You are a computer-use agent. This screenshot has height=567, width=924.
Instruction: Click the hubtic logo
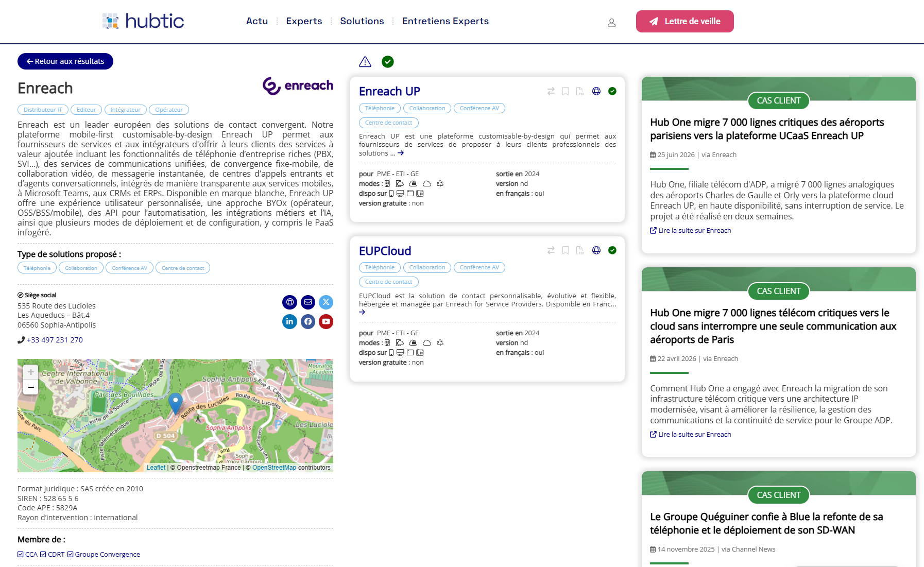pyautogui.click(x=143, y=21)
